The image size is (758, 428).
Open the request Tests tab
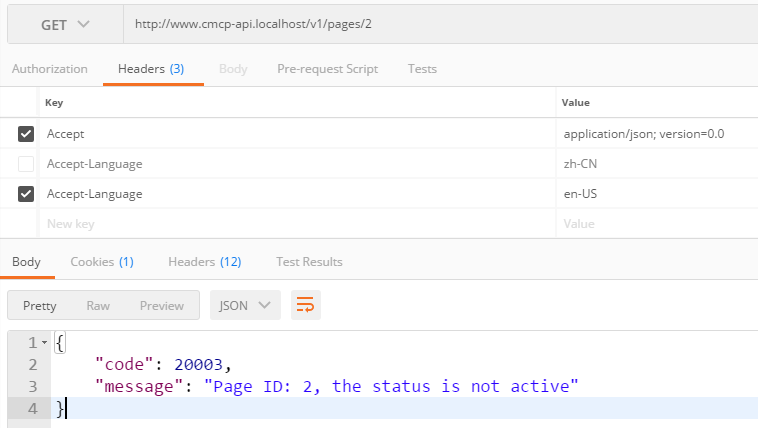pyautogui.click(x=422, y=69)
